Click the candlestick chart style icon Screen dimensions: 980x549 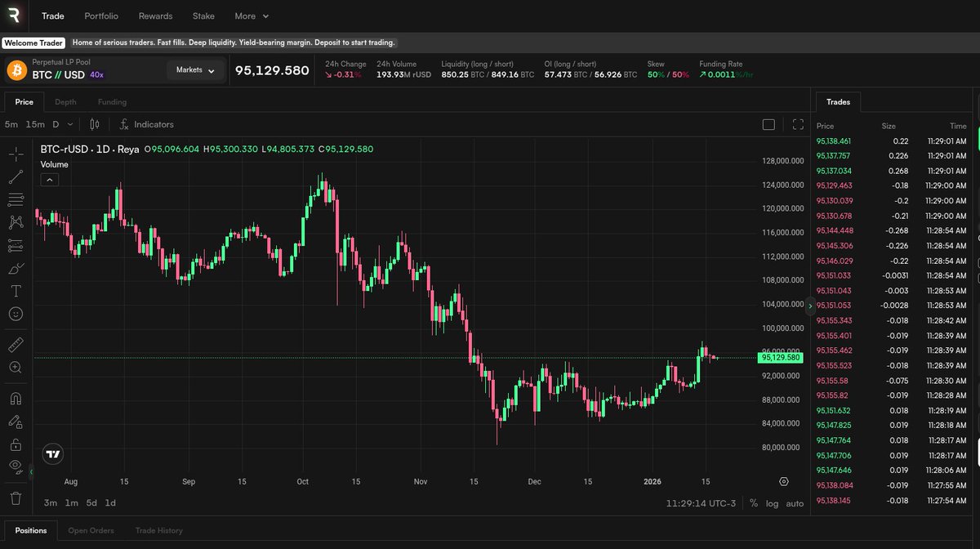tap(94, 124)
